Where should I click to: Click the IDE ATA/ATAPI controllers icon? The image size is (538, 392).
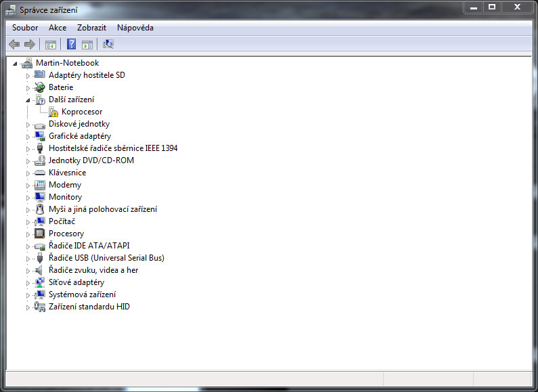(x=40, y=246)
